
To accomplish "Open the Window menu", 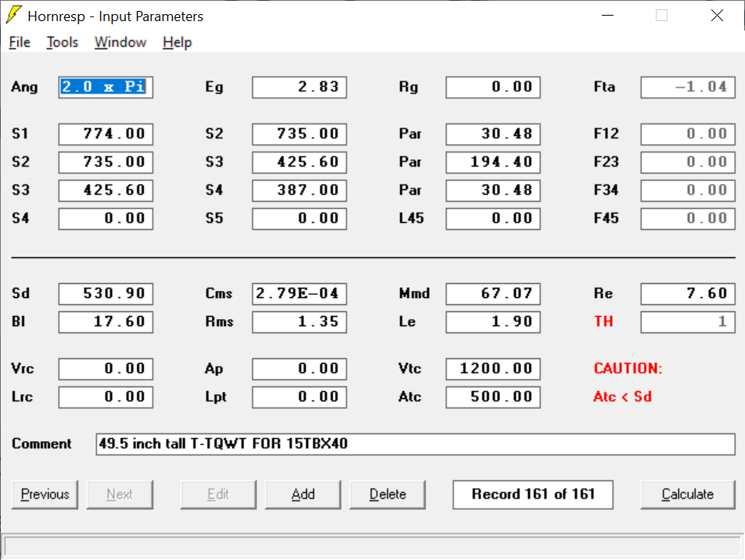I will point(121,42).
